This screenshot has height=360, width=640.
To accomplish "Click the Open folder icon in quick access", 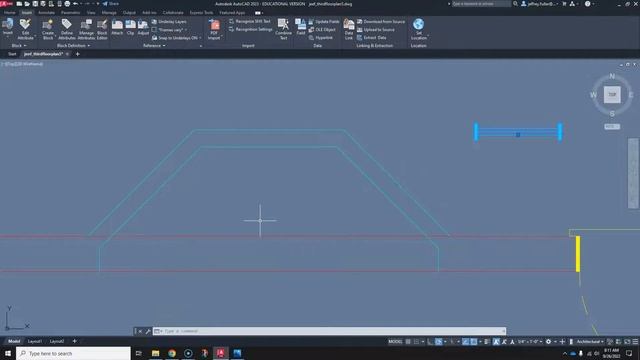I will [x=27, y=4].
